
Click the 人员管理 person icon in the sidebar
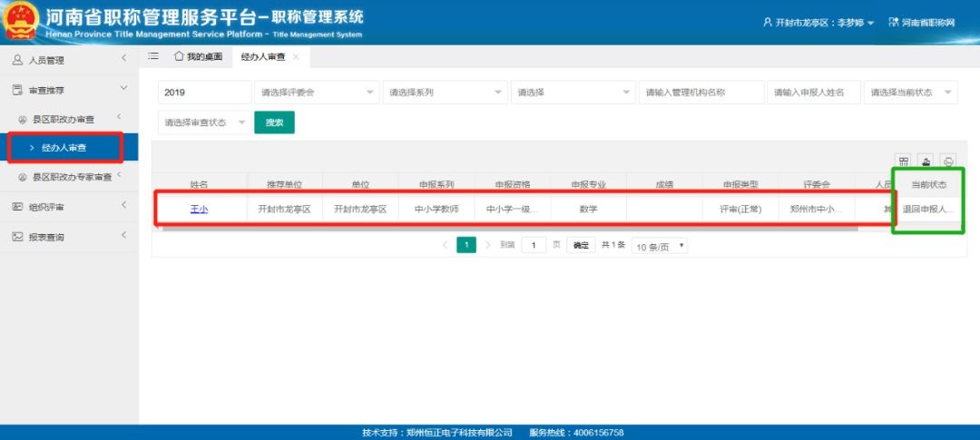coord(17,60)
